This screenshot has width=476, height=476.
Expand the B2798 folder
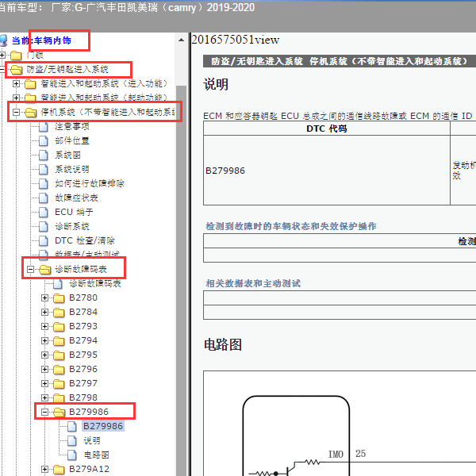[44, 397]
